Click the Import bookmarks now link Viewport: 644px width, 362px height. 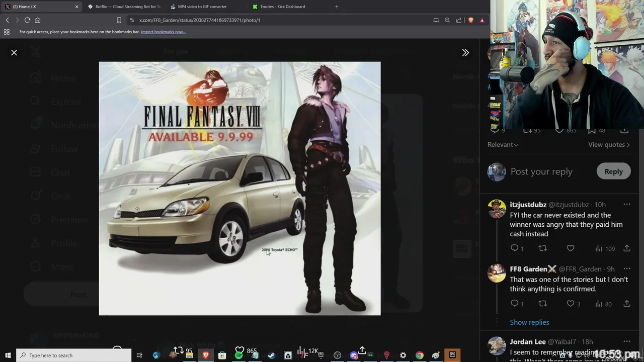[163, 32]
